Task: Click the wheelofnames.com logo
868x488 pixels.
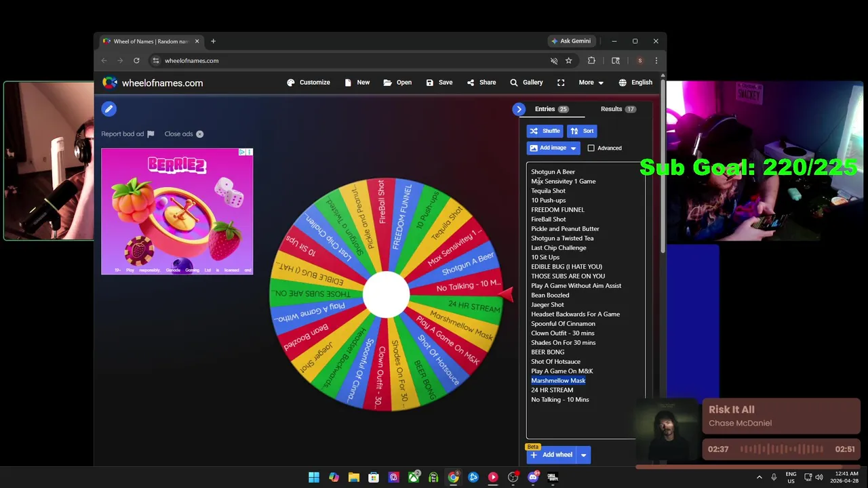Action: [x=153, y=83]
